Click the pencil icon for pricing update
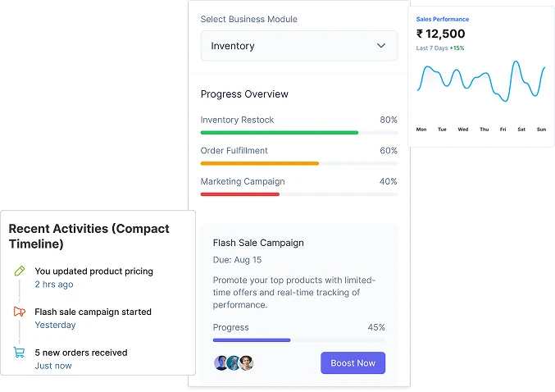Image resolution: width=555 pixels, height=392 pixels. [20, 271]
